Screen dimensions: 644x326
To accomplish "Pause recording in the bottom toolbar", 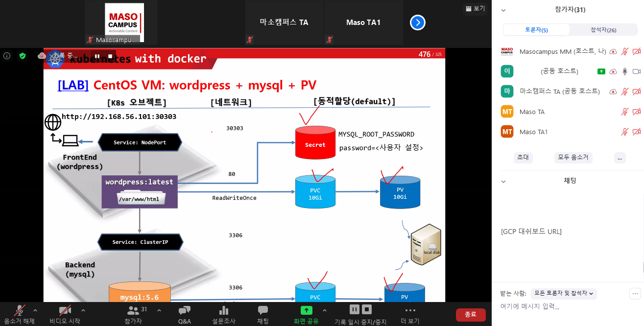I will pos(354,309).
